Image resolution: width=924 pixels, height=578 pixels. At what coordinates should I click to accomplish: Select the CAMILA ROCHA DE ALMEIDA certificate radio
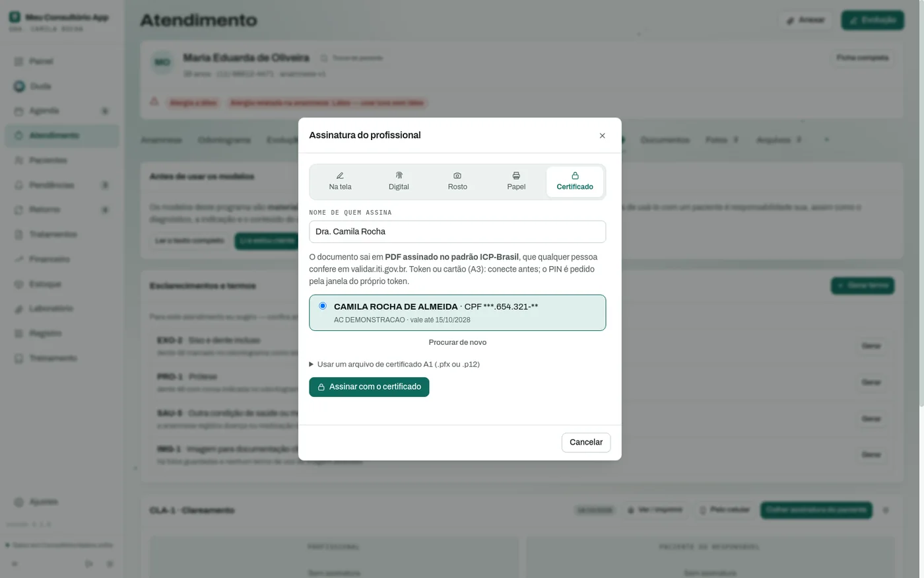point(323,306)
